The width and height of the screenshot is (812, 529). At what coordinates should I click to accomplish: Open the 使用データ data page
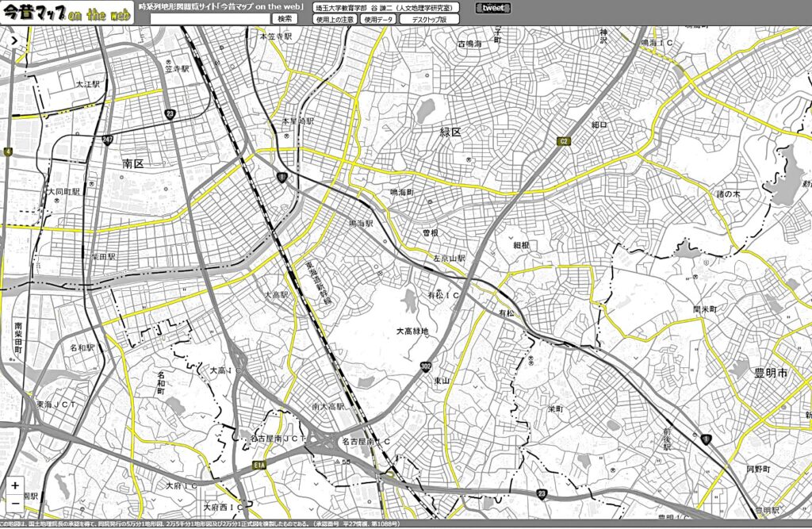379,19
